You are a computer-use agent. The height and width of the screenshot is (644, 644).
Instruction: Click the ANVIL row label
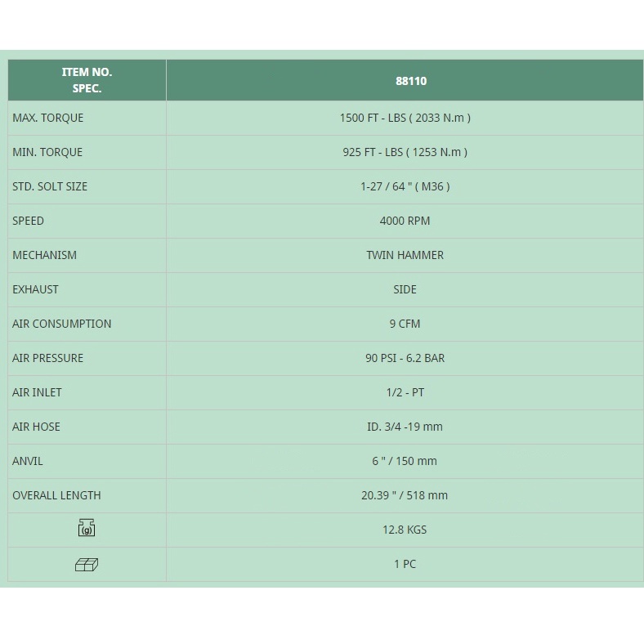pyautogui.click(x=28, y=461)
